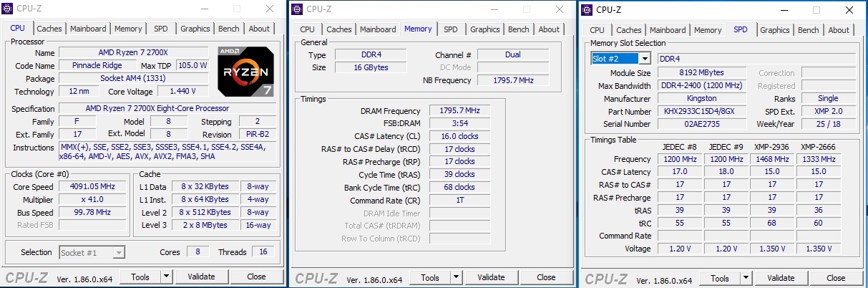868x288 pixels.
Task: Click Close button in middle window
Action: click(x=546, y=277)
